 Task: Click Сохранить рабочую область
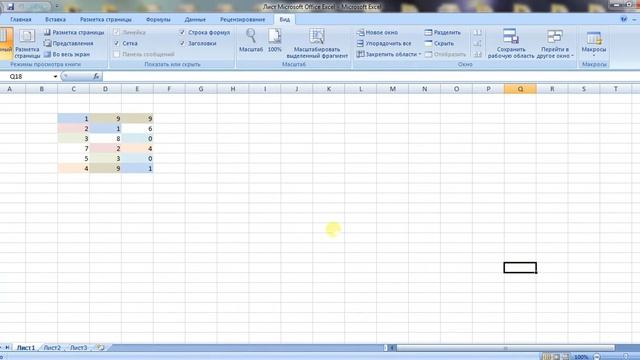tap(511, 43)
